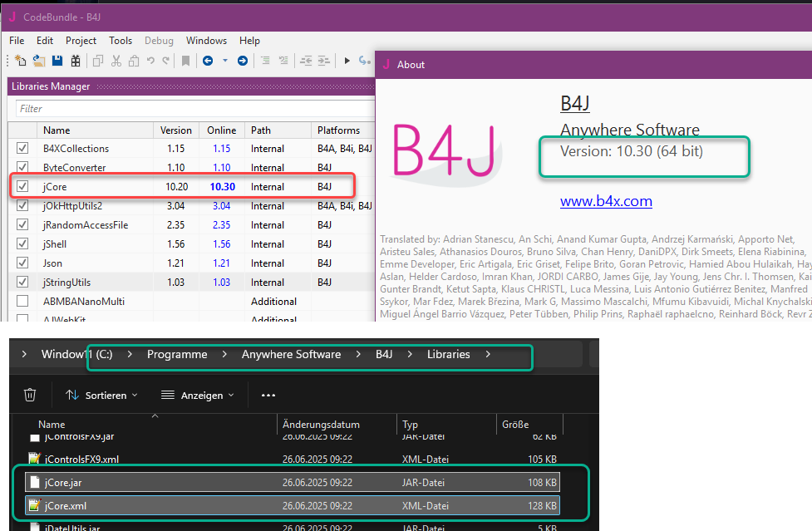The image size is (812, 531).
Task: Click the Redo arrow icon
Action: tap(165, 61)
